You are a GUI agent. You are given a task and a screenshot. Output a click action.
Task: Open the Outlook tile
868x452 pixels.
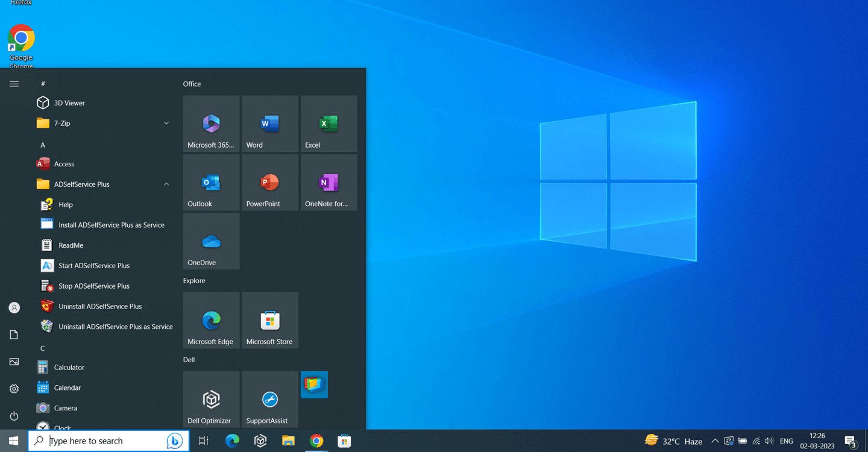[211, 183]
